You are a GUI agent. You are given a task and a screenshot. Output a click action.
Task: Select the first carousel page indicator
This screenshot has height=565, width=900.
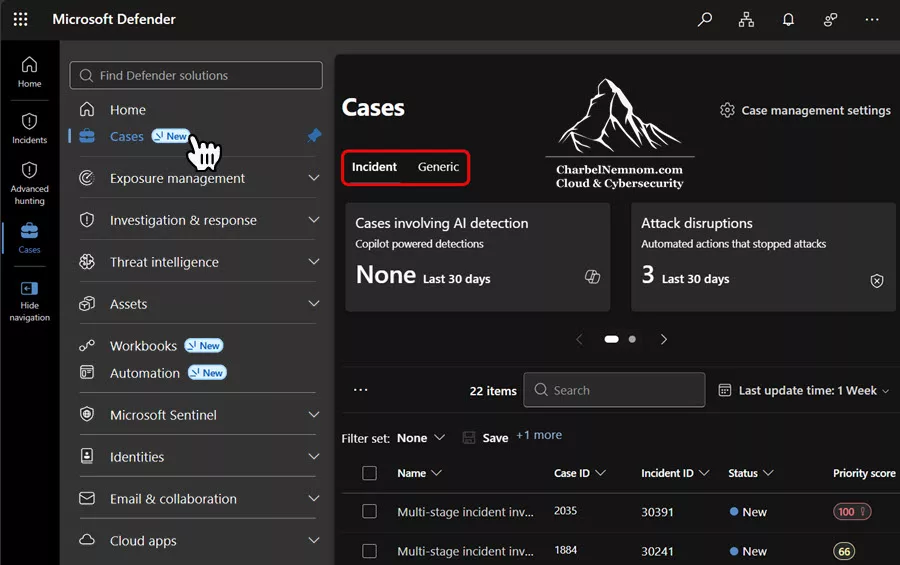pos(611,339)
